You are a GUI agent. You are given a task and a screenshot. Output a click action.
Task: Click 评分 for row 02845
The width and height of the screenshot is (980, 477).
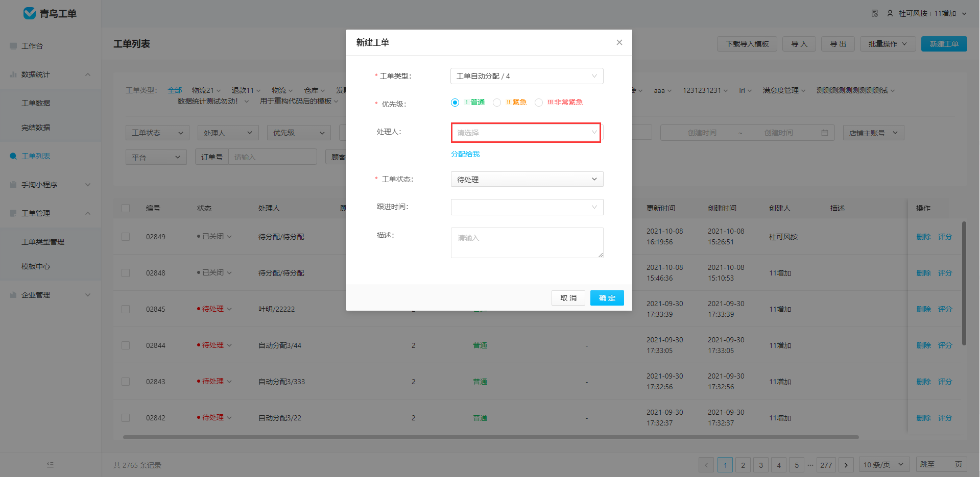(x=945, y=309)
